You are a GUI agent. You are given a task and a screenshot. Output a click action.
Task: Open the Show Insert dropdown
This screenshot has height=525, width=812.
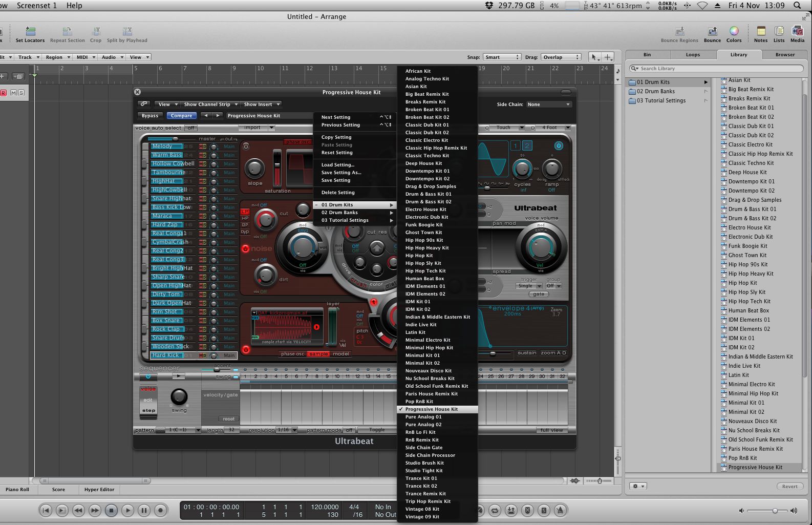pos(261,104)
